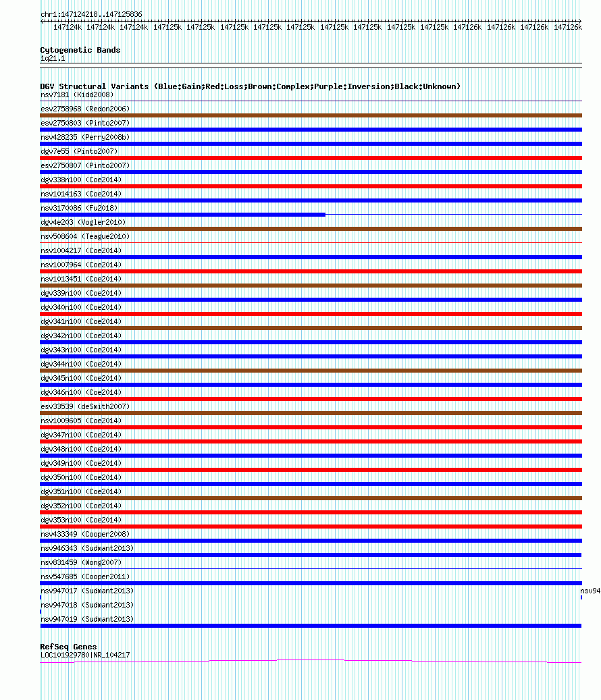
Task: Click the dgv349n100 (Coe2014) label
Action: 81,463
